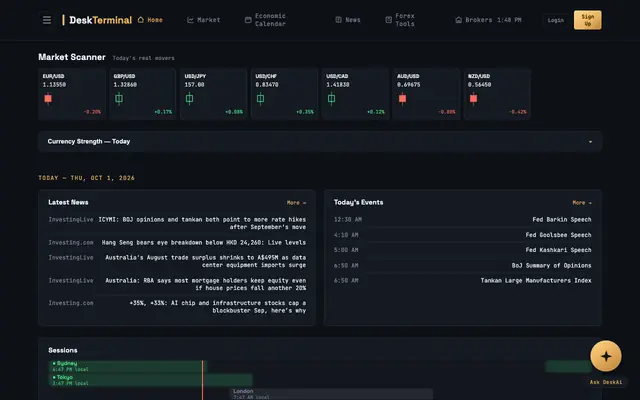Click More in Today's Events
The image size is (640, 400).
click(582, 202)
